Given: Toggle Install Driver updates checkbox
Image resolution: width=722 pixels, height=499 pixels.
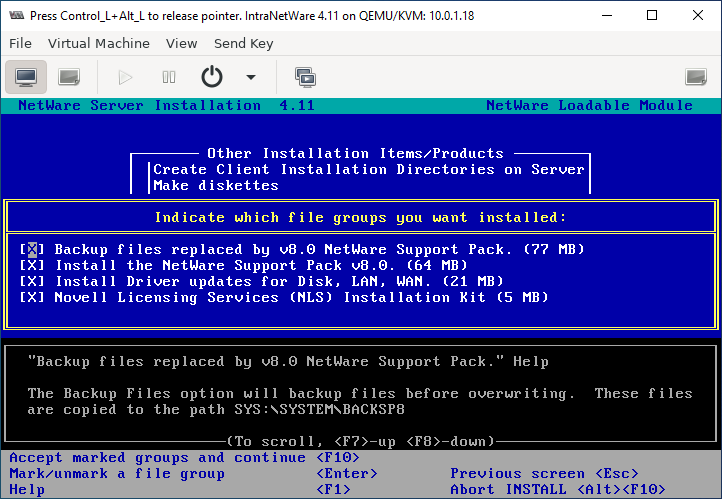Looking at the screenshot, I should [32, 281].
